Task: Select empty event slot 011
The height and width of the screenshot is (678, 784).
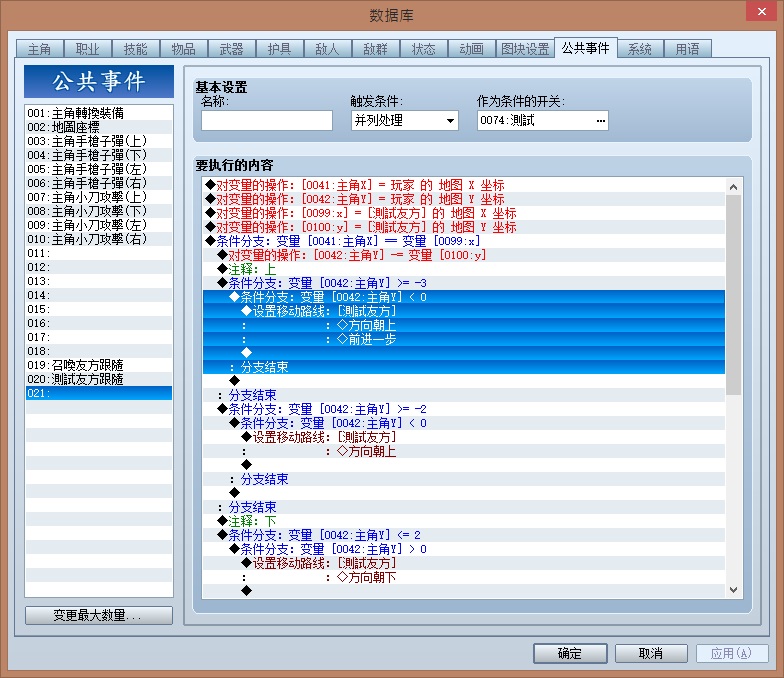Action: [x=98, y=253]
